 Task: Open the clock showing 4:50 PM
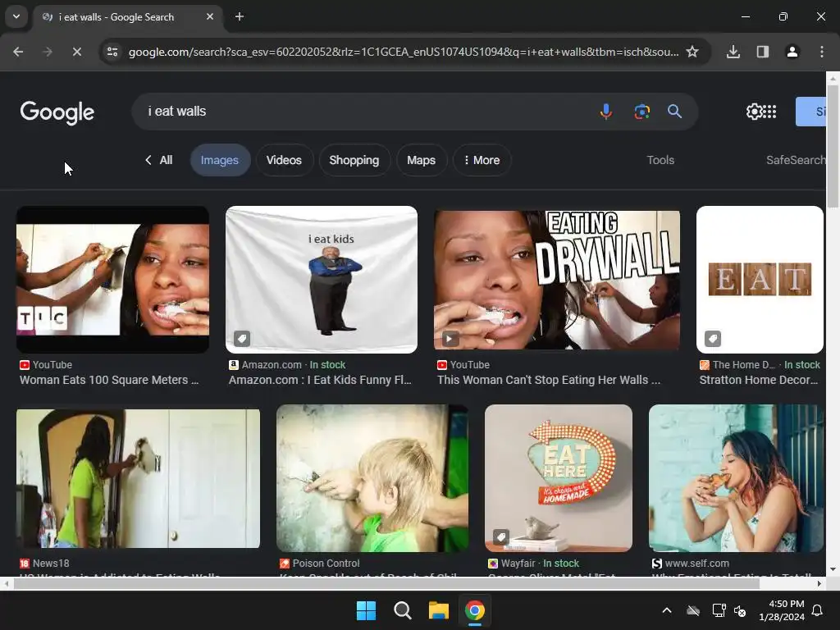pos(782,610)
